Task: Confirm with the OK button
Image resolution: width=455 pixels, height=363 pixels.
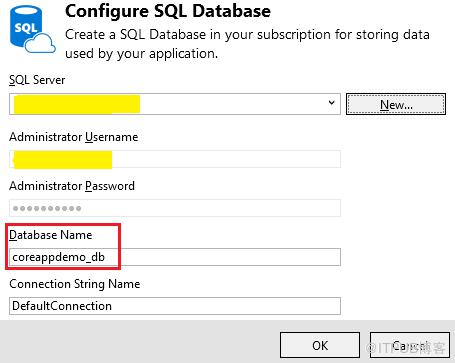Action: coord(320,345)
